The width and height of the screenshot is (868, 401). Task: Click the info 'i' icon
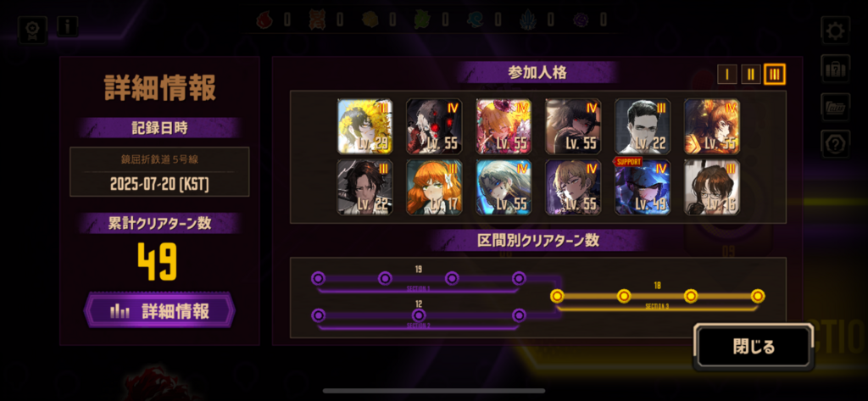pyautogui.click(x=67, y=26)
